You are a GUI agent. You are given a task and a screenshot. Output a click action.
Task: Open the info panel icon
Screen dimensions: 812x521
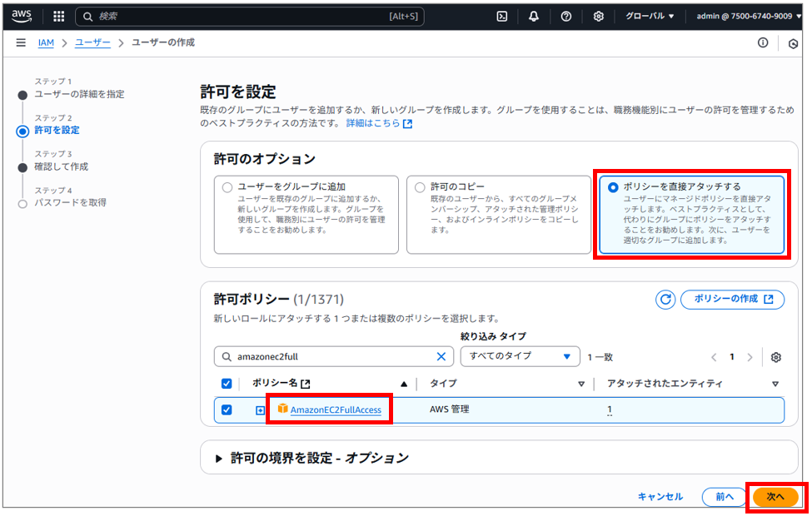(x=763, y=43)
